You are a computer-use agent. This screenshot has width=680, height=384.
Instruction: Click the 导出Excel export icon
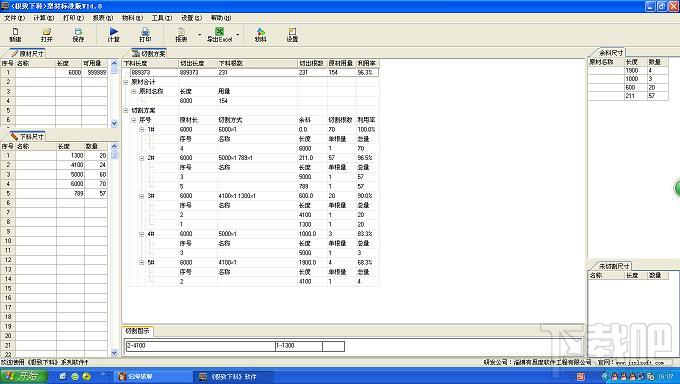(x=219, y=35)
